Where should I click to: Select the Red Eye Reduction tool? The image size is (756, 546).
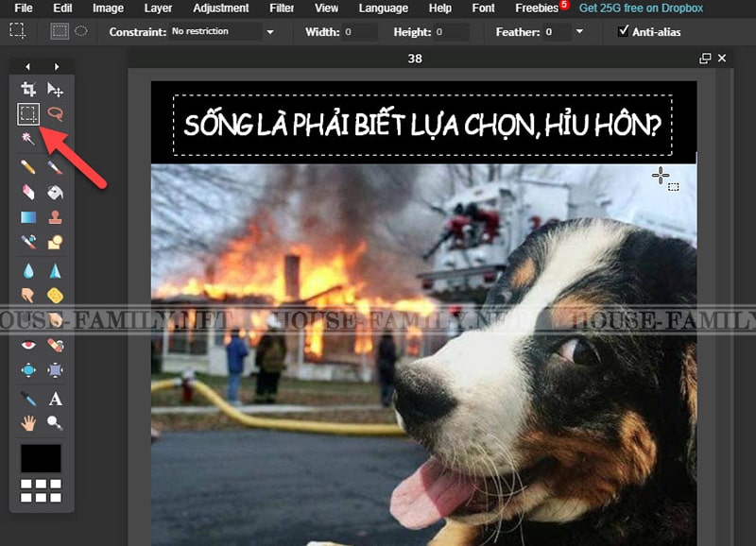(x=28, y=345)
